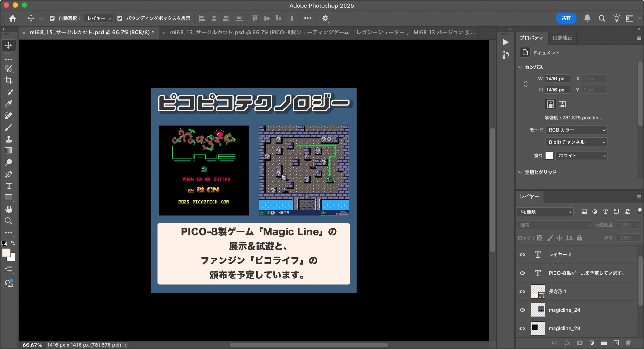This screenshot has width=644, height=349.
Task: Open the 8 bit/チャンネル dropdown
Action: (x=576, y=142)
